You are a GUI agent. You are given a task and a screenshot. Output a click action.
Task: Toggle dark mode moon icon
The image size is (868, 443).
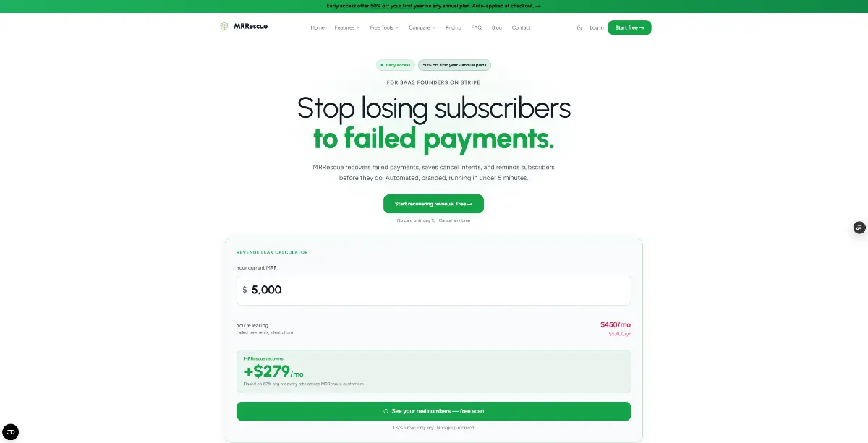pyautogui.click(x=579, y=27)
